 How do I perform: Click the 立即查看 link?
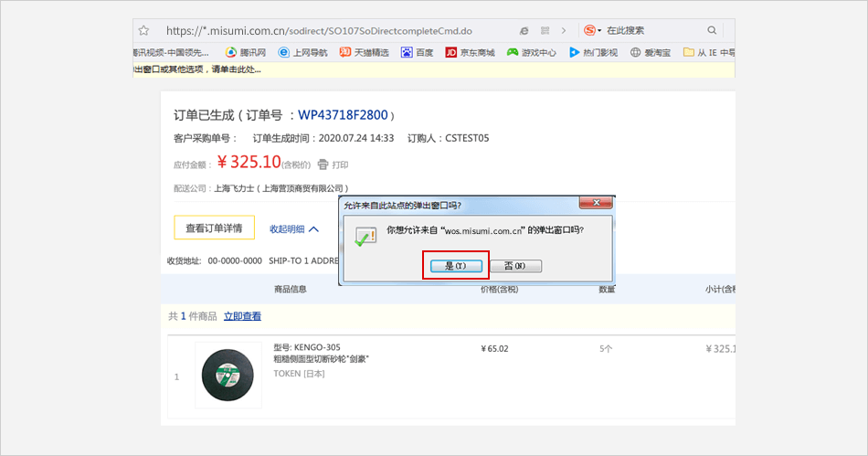tap(242, 316)
